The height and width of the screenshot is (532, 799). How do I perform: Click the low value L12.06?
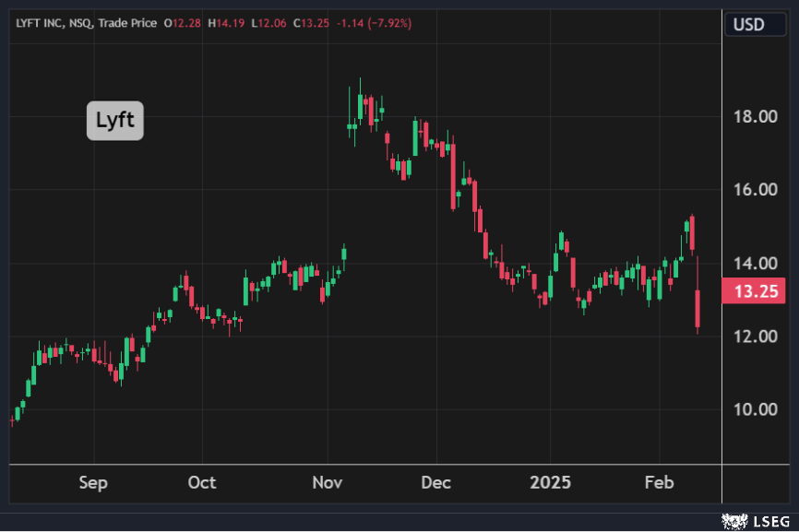click(x=273, y=23)
